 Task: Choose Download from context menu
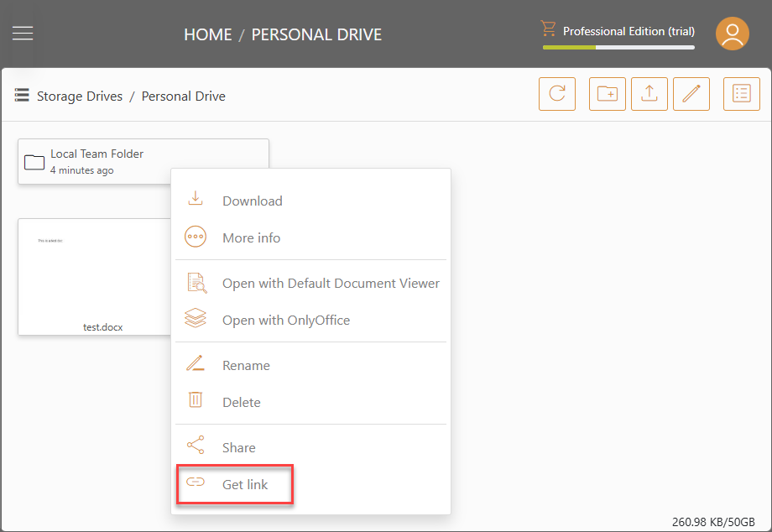310,201
